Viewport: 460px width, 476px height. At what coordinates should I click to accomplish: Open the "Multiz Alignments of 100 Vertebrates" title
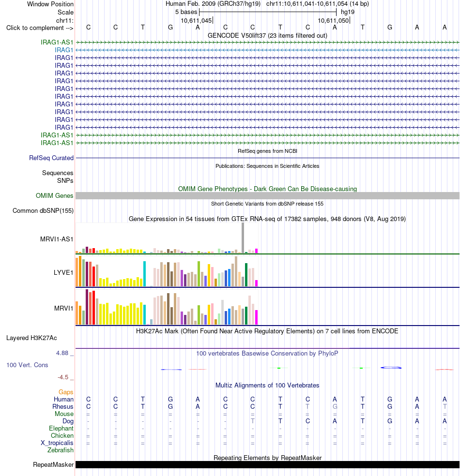coord(267,385)
